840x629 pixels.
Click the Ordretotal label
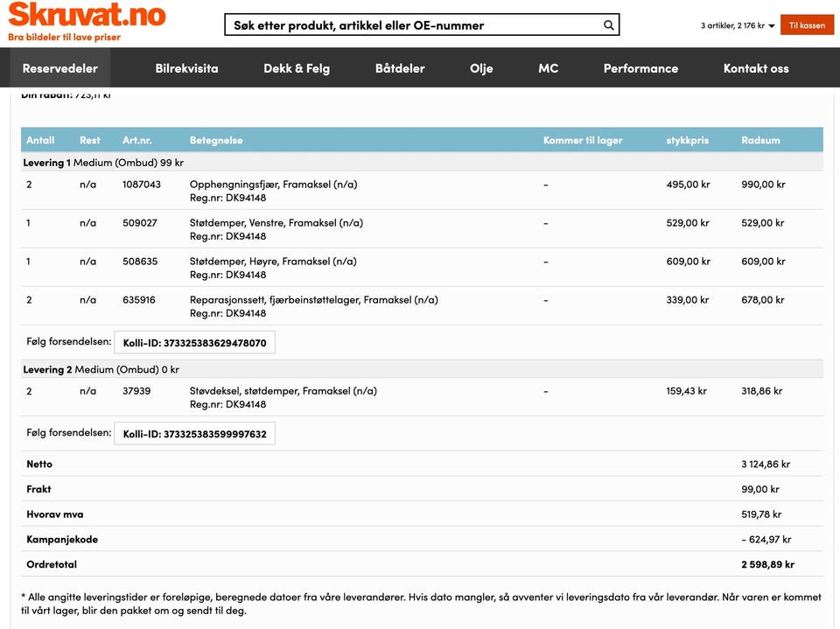tap(52, 565)
